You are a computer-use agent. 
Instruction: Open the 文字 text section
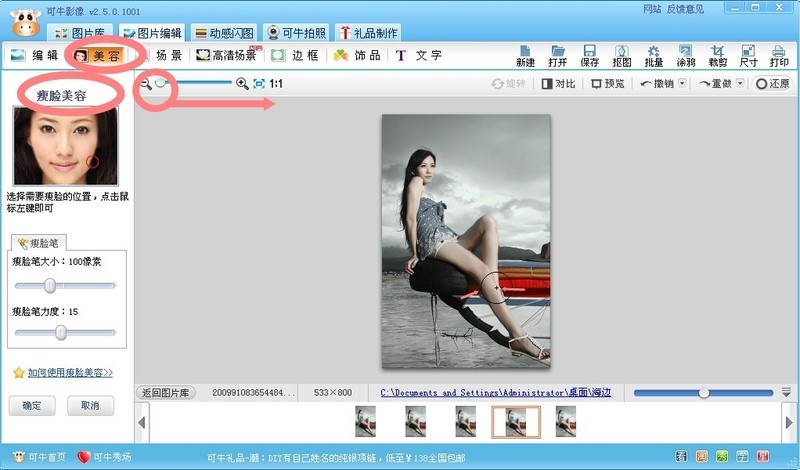coord(418,55)
